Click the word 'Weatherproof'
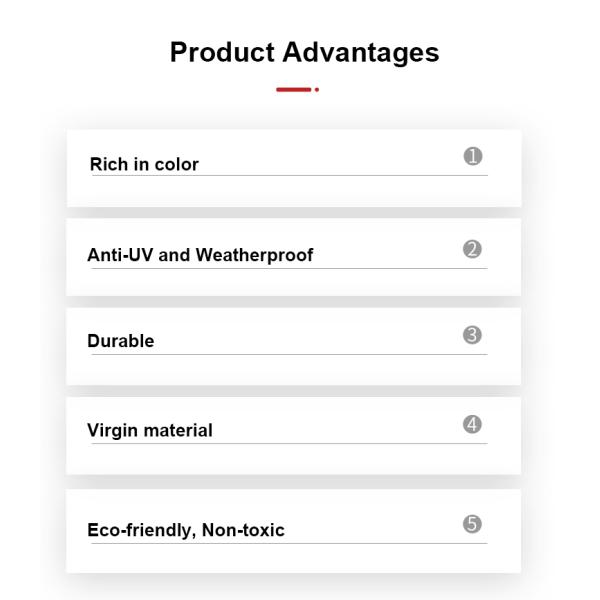The image size is (600, 600). pos(254,255)
